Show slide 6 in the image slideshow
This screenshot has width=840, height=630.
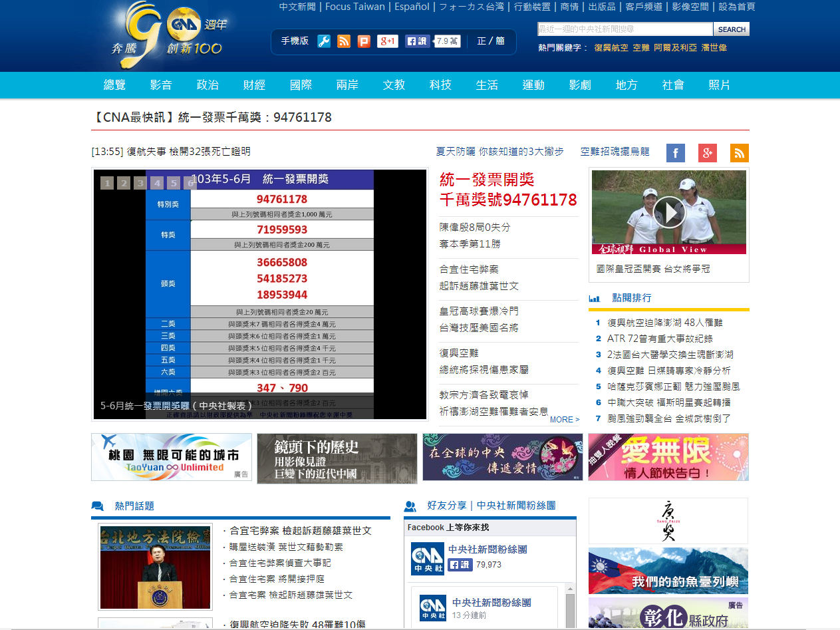190,183
